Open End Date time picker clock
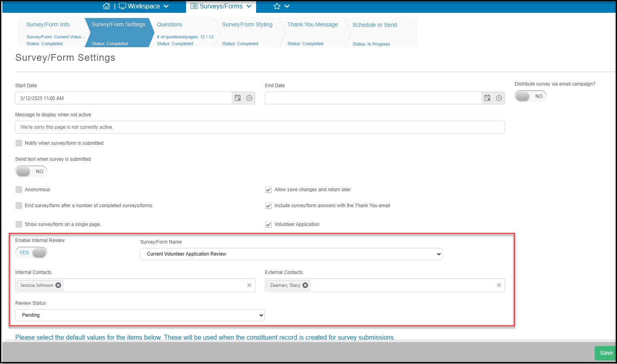This screenshot has width=617, height=364. pyautogui.click(x=499, y=98)
